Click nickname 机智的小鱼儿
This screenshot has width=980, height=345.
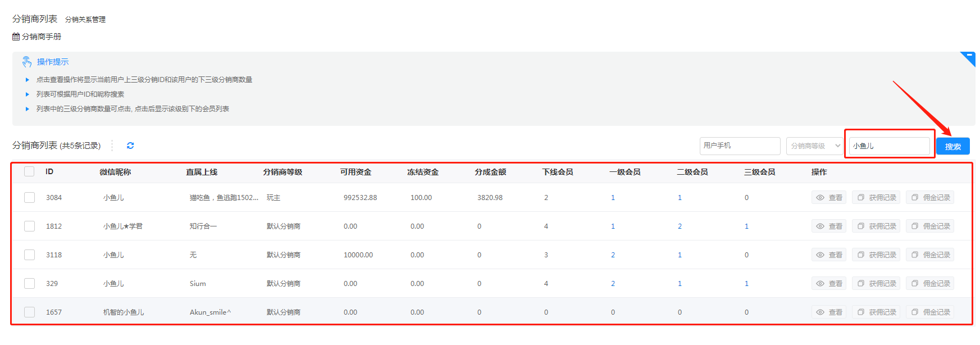pos(124,312)
